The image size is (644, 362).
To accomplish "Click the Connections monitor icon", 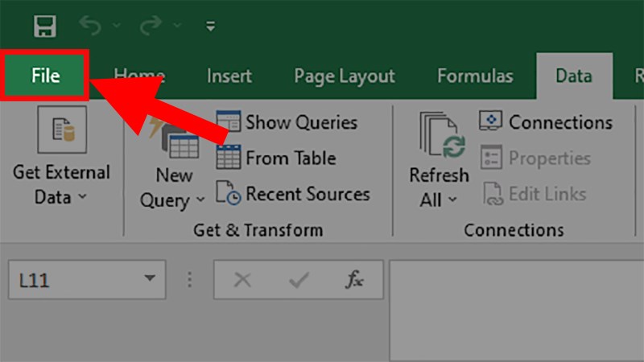I will point(490,121).
